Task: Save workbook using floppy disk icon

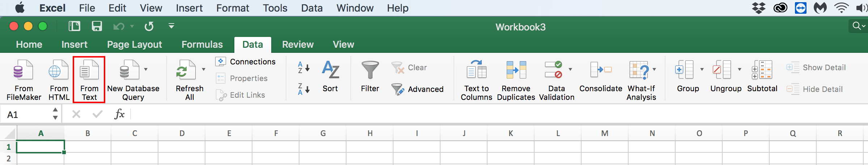Action: [97, 26]
